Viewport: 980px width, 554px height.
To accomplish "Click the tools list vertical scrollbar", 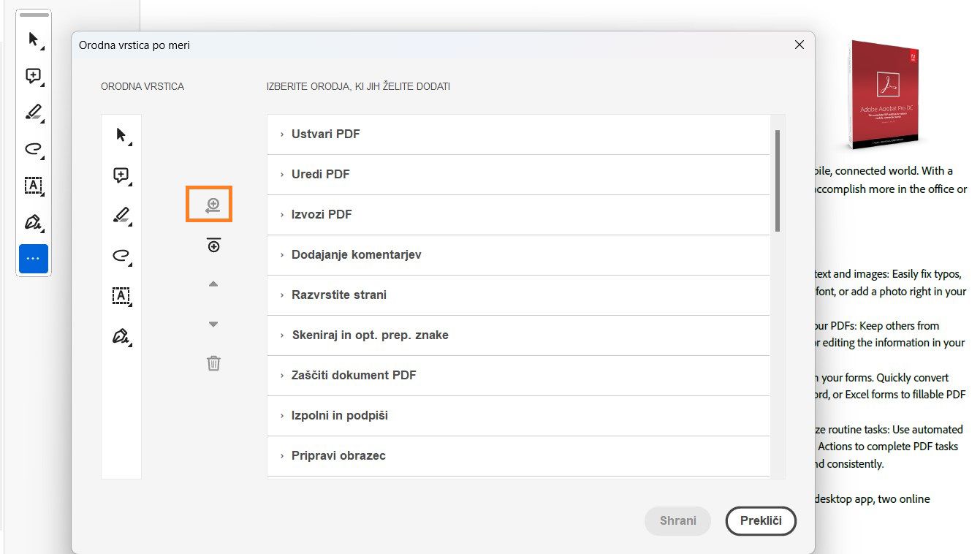I will [x=778, y=181].
